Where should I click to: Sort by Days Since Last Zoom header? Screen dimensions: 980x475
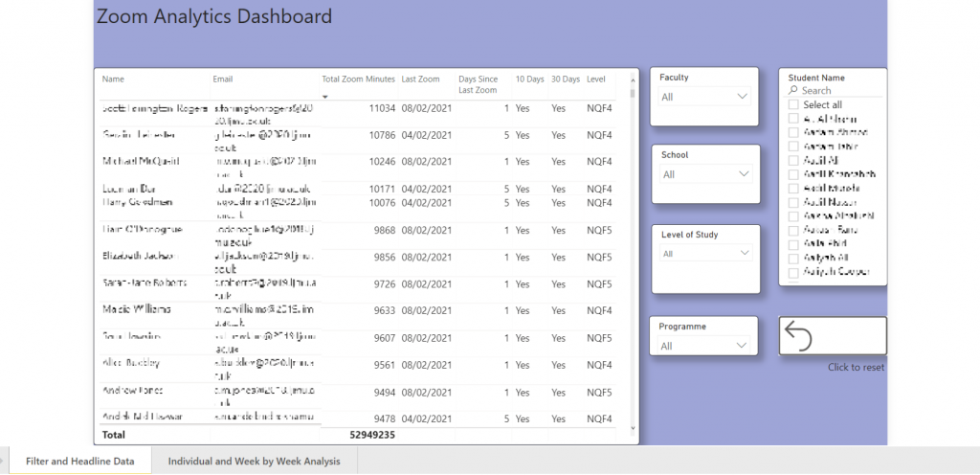[x=479, y=84]
